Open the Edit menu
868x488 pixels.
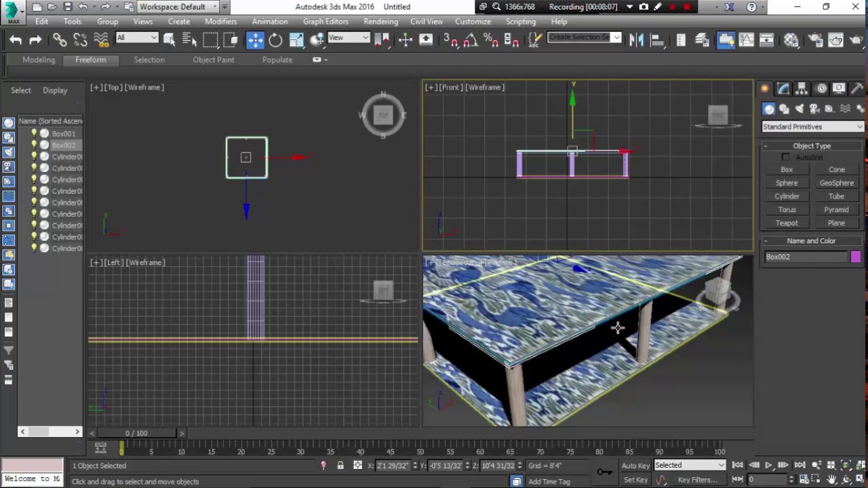point(41,22)
